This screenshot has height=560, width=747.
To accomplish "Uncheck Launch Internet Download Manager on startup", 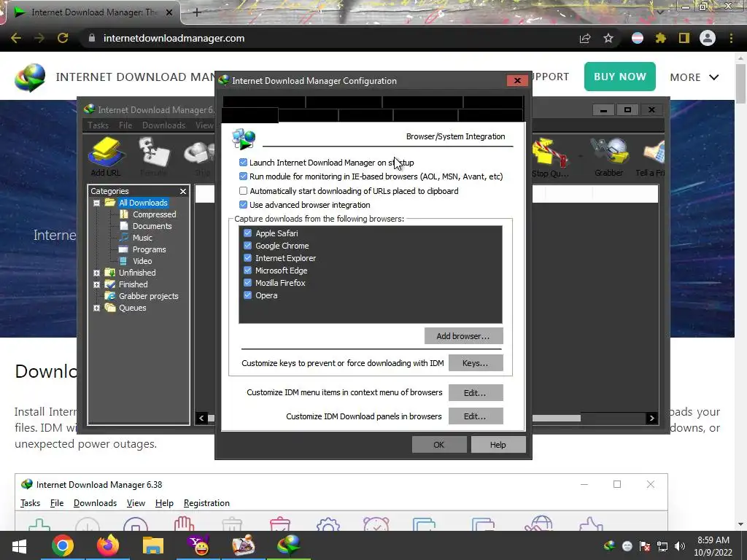I will click(243, 163).
